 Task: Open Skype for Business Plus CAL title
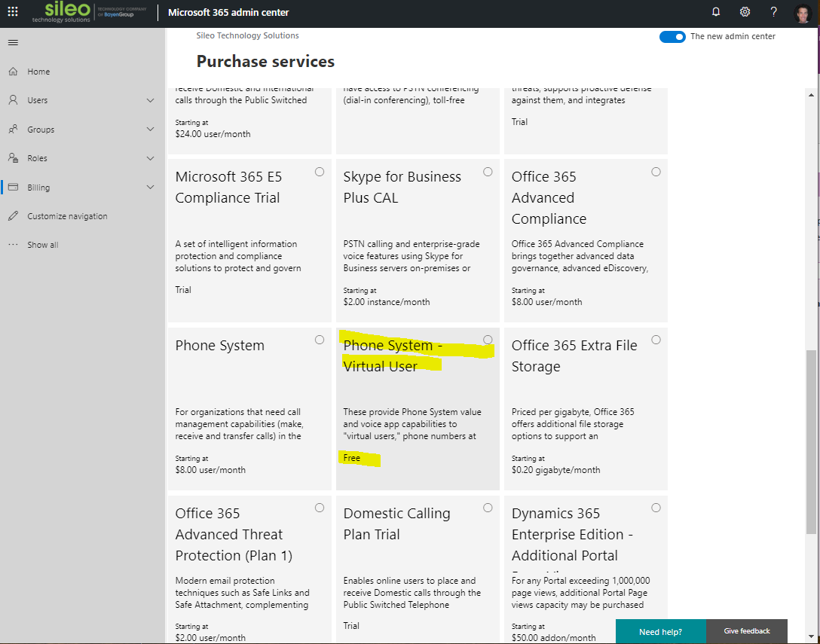402,187
